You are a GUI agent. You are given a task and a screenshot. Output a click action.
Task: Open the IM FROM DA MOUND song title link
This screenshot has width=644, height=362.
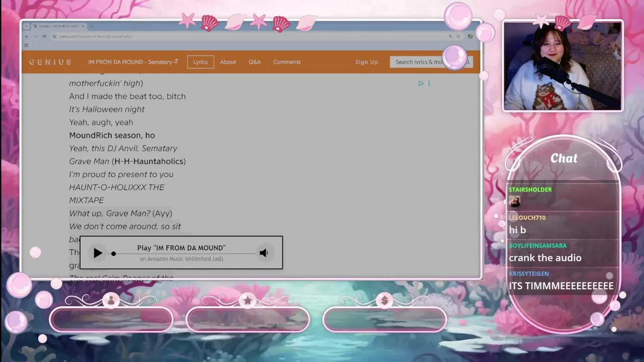coord(133,62)
